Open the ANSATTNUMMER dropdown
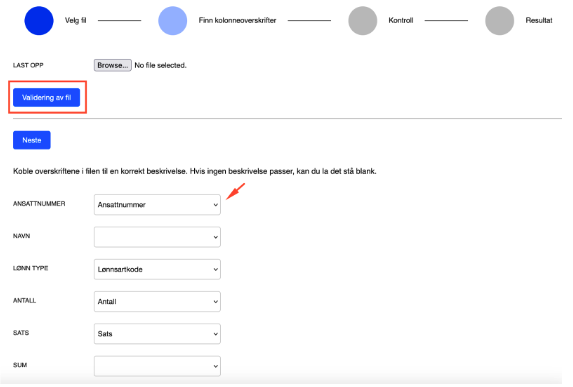 157,205
